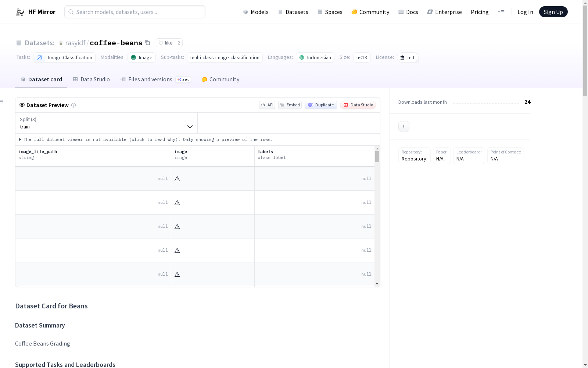Click the Indonesian language tag
Viewport: 588px width, 368px height.
point(315,57)
